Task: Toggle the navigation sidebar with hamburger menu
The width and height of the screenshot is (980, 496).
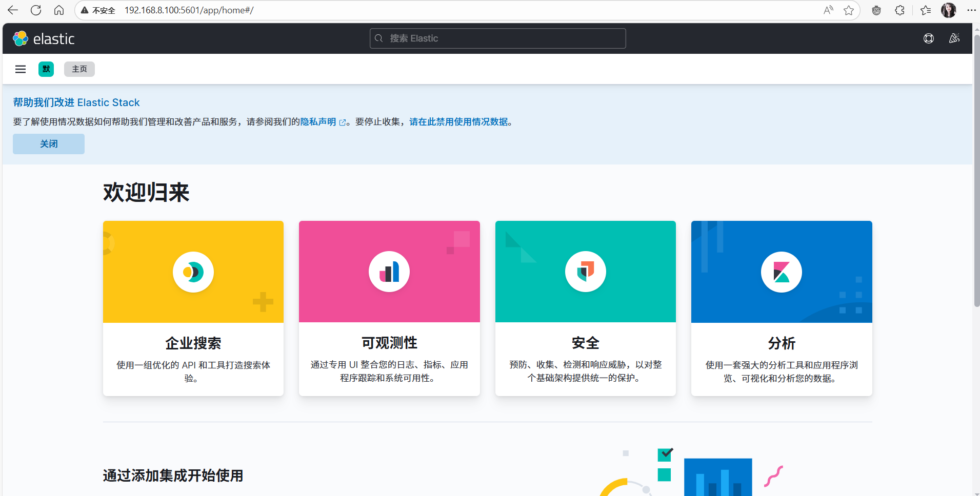Action: [20, 69]
